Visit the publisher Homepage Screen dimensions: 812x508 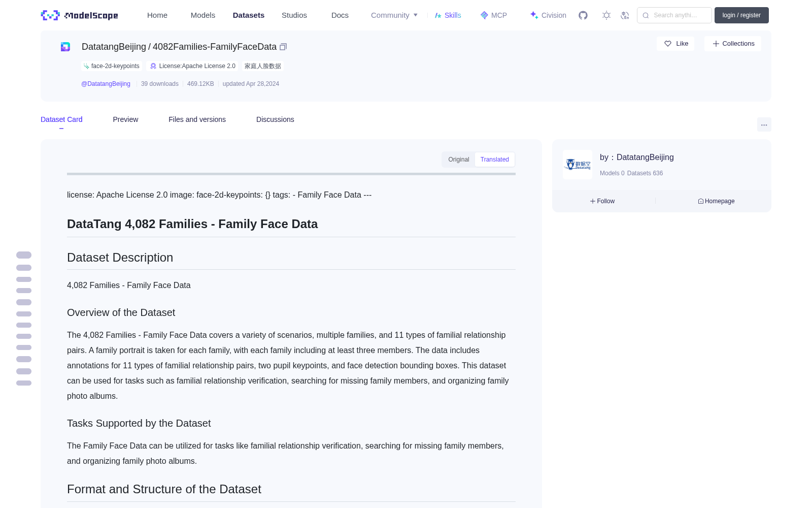(716, 201)
